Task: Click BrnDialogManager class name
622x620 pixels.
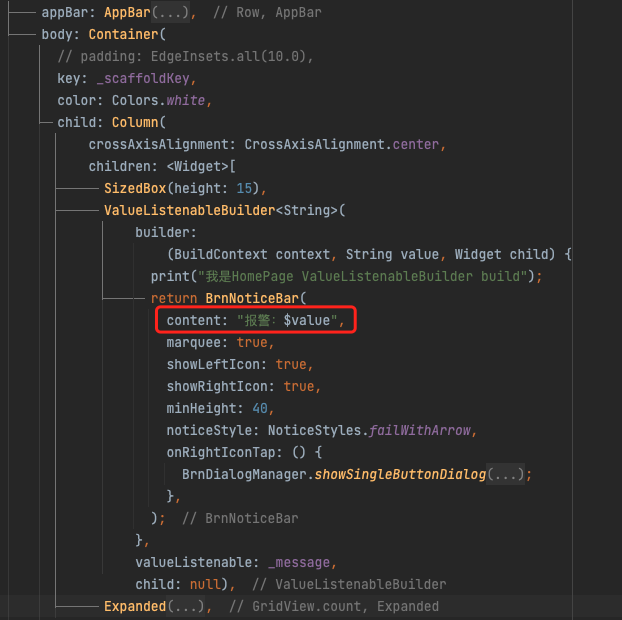Action: pos(244,474)
